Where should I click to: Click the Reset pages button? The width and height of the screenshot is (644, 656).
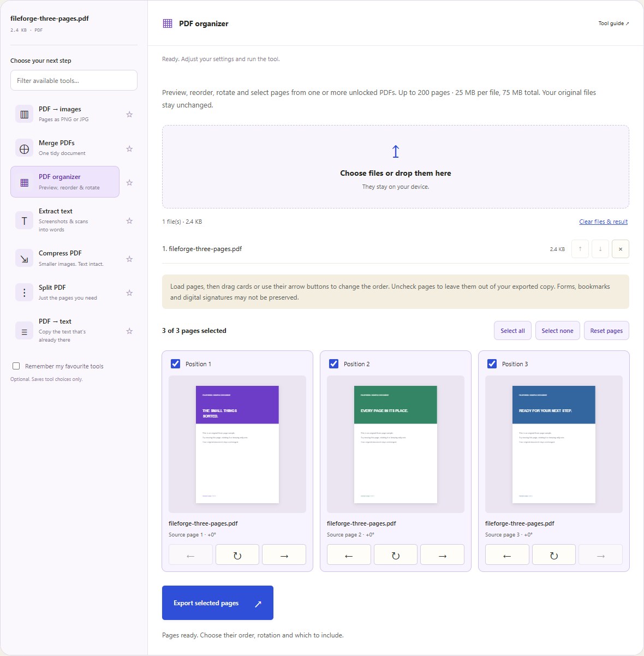606,331
